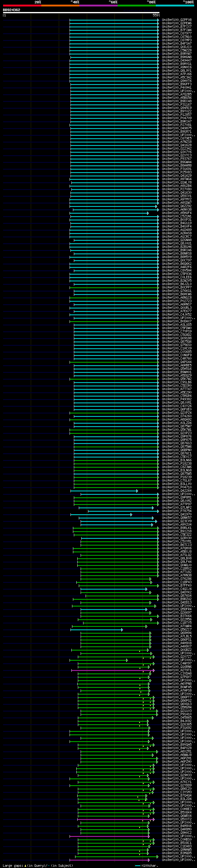The image size is (197, 868).
Task: Select label UniRef100_Q9P8M1
Action: pos(177,497)
